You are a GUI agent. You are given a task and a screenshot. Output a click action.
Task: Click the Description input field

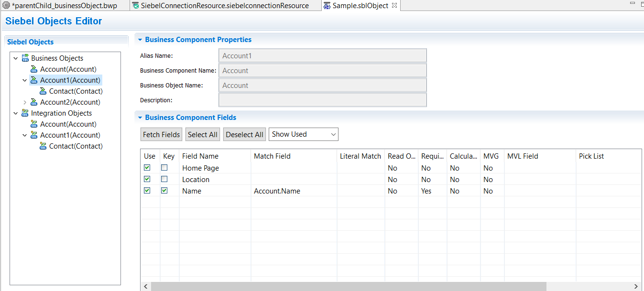click(323, 100)
